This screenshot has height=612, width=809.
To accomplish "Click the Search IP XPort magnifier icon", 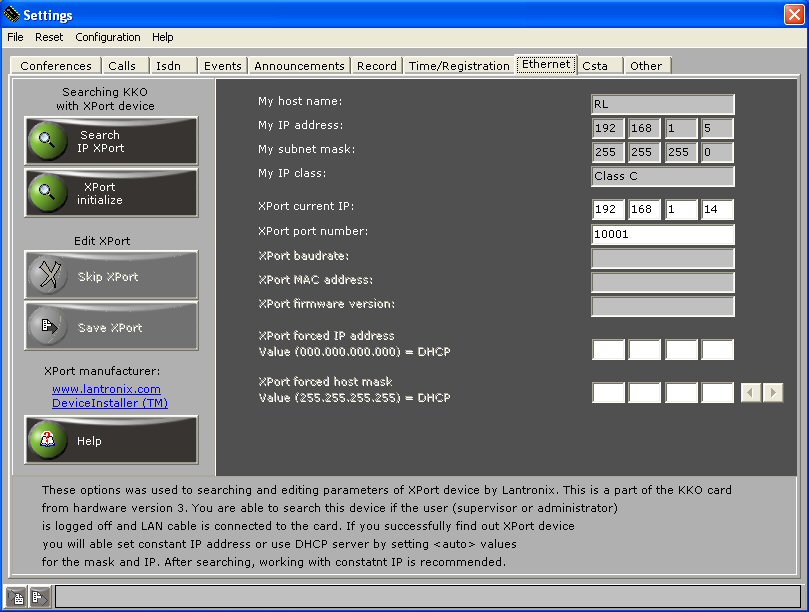I will [47, 140].
